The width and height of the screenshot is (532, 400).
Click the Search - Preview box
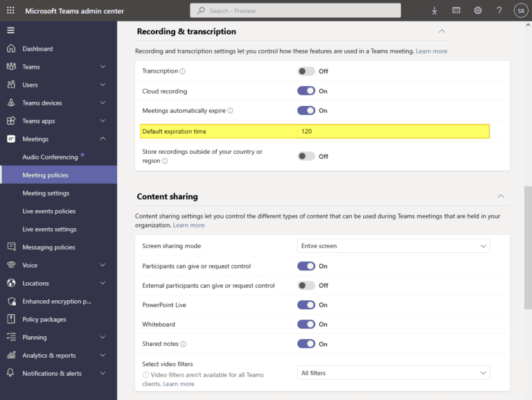coord(295,10)
